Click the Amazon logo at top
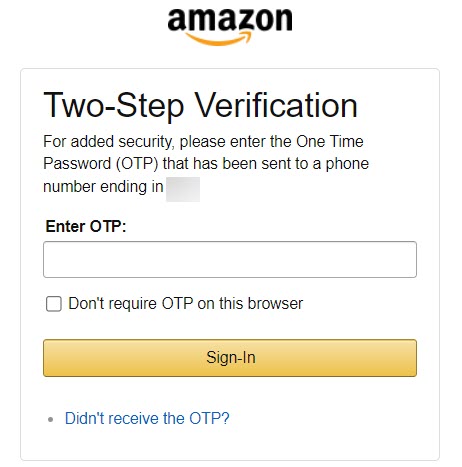The width and height of the screenshot is (462, 467). [230, 27]
